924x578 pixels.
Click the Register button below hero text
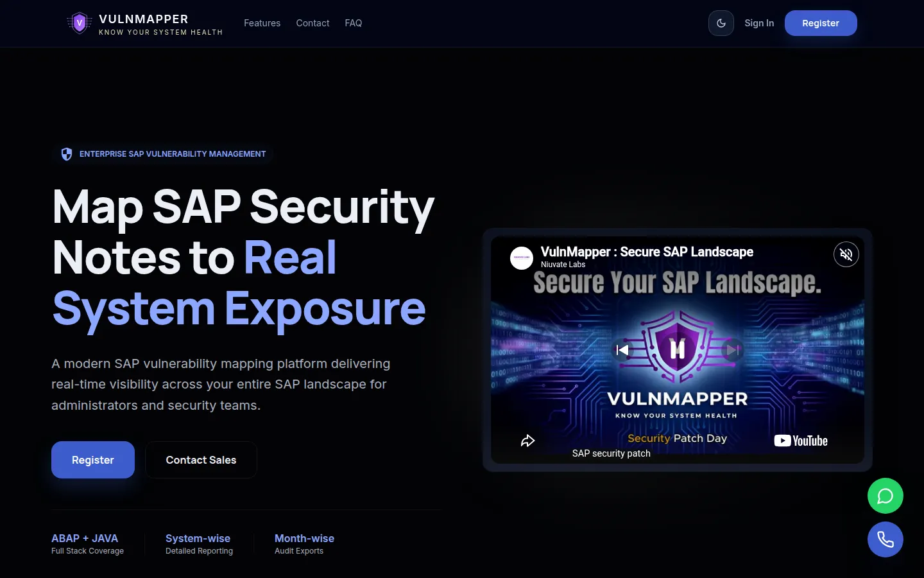(x=93, y=460)
